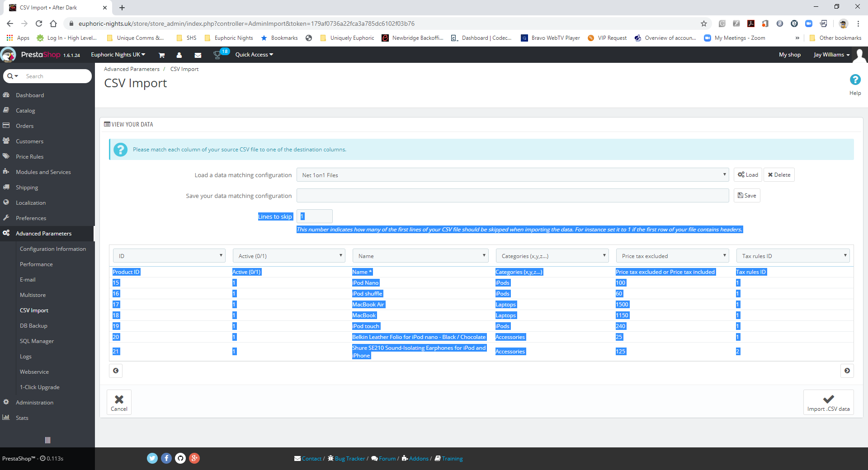Open Modules and Services menu
This screenshot has width=868, height=470.
(x=47, y=172)
